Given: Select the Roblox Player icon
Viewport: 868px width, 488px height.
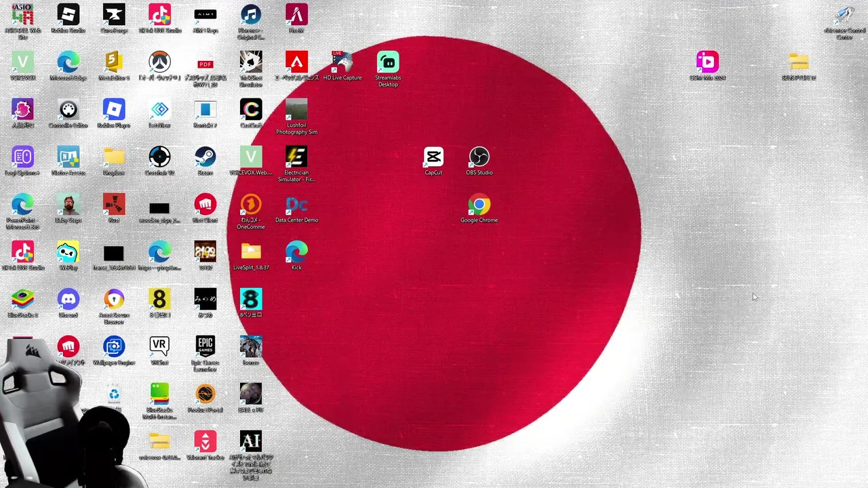Looking at the screenshot, I should coord(114,110).
